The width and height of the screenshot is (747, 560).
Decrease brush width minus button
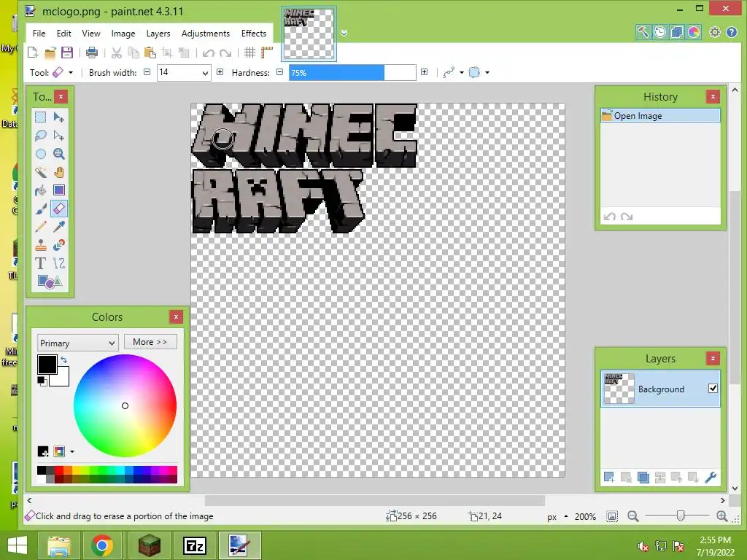pos(147,72)
